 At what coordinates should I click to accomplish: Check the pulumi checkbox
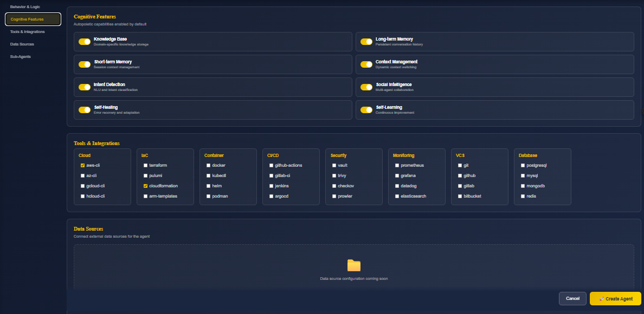click(x=145, y=176)
